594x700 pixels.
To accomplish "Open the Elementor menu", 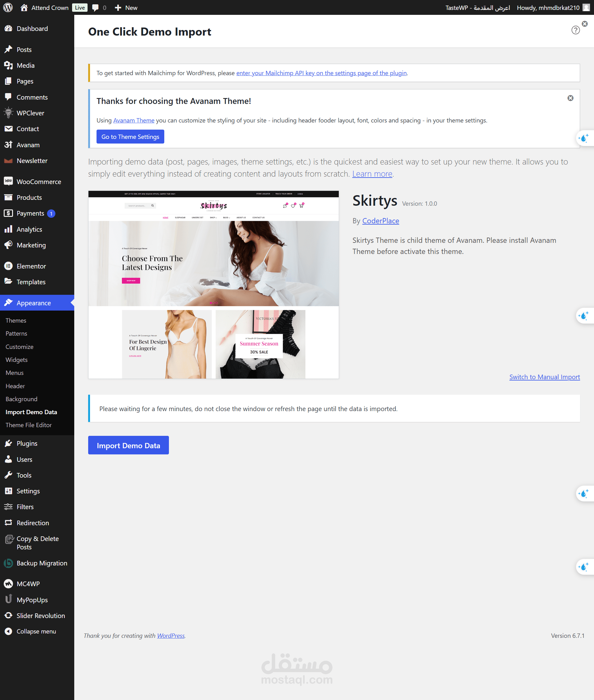I will [x=31, y=266].
